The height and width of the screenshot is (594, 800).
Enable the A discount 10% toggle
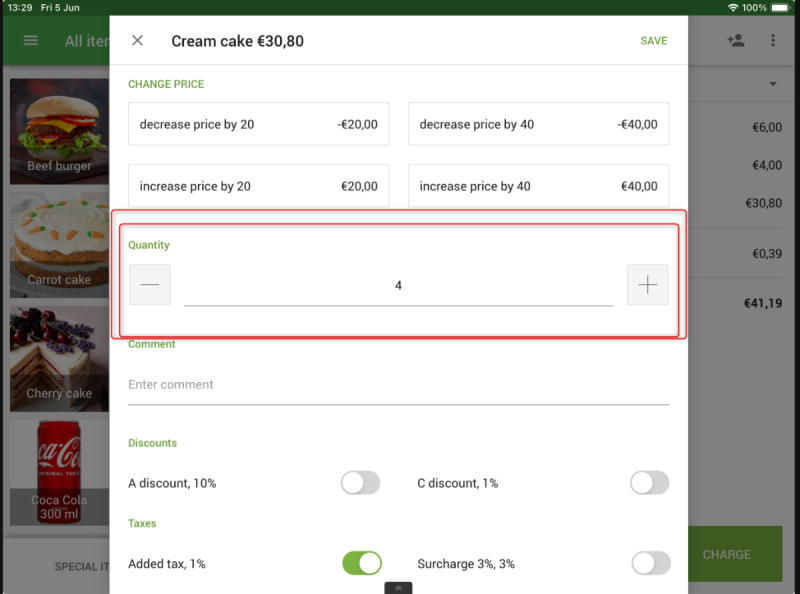(361, 483)
